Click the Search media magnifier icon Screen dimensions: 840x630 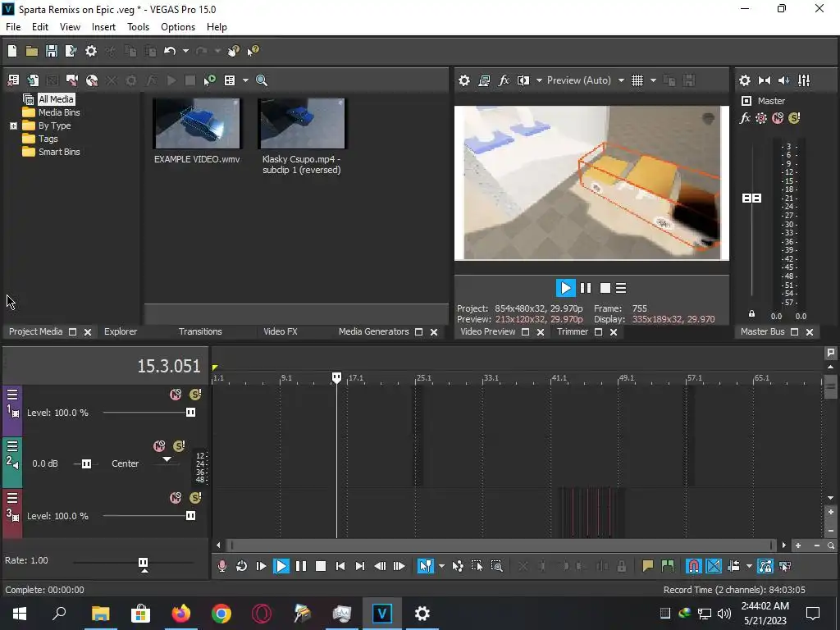point(262,80)
